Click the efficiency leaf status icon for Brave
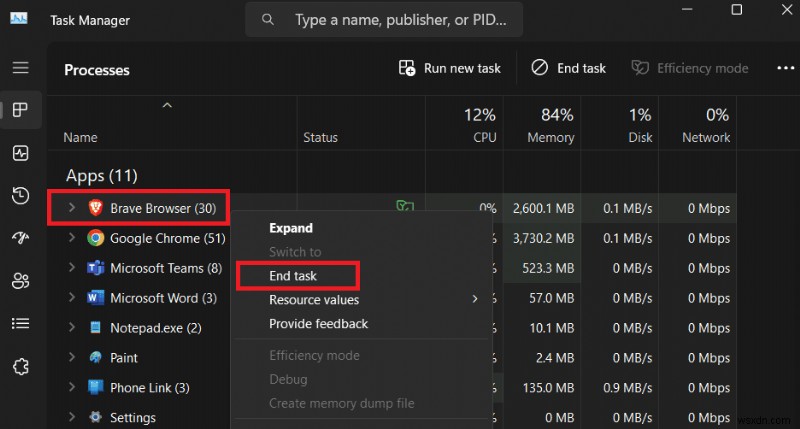This screenshot has height=429, width=800. tap(405, 206)
